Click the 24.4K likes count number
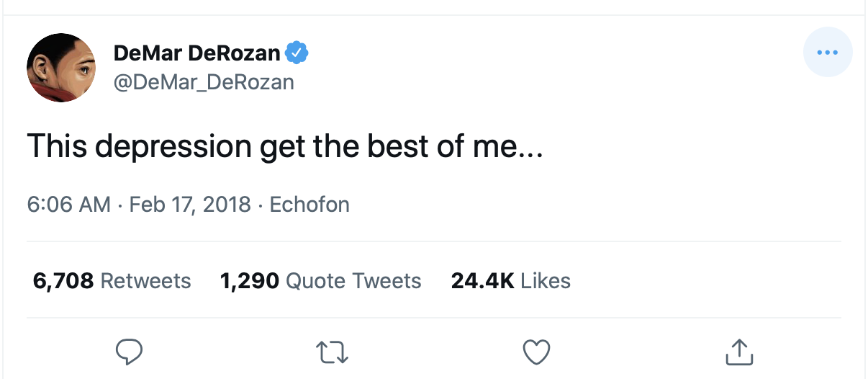The height and width of the screenshot is (379, 868). click(482, 280)
